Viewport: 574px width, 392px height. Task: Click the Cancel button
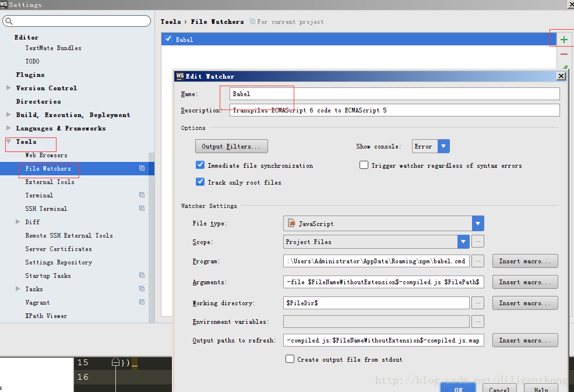point(499,388)
